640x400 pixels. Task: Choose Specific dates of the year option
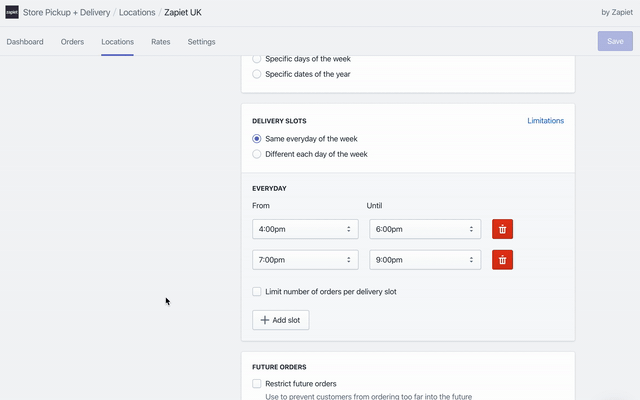[x=257, y=74]
